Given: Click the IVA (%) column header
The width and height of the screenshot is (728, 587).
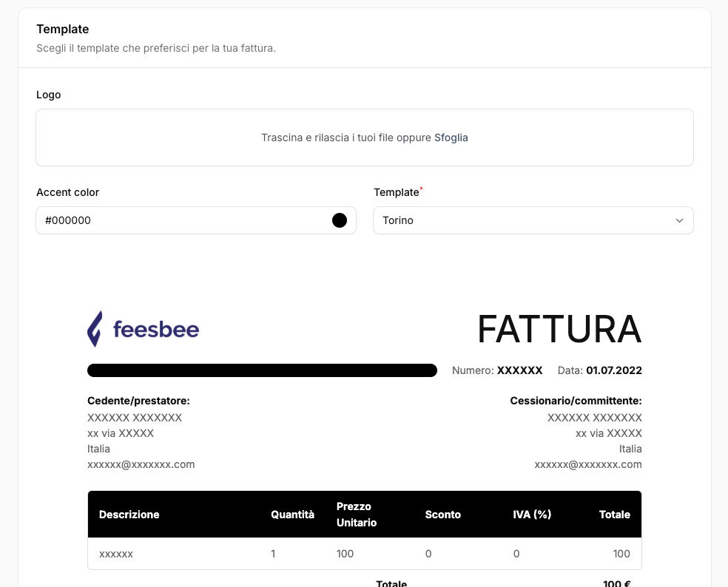Looking at the screenshot, I should point(532,515).
